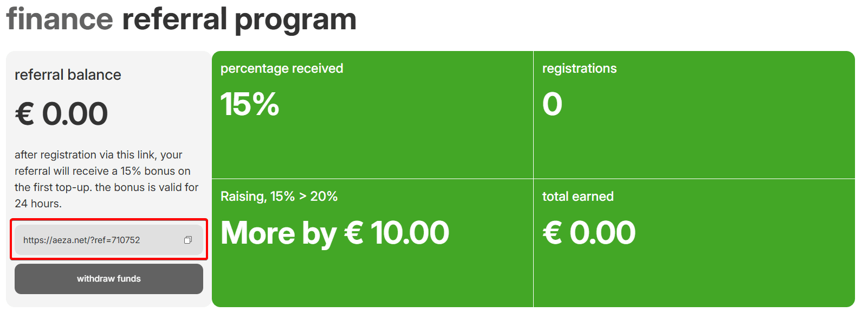Click the word 'referral' in the page heading
The width and height of the screenshot is (868, 318).
[174, 19]
